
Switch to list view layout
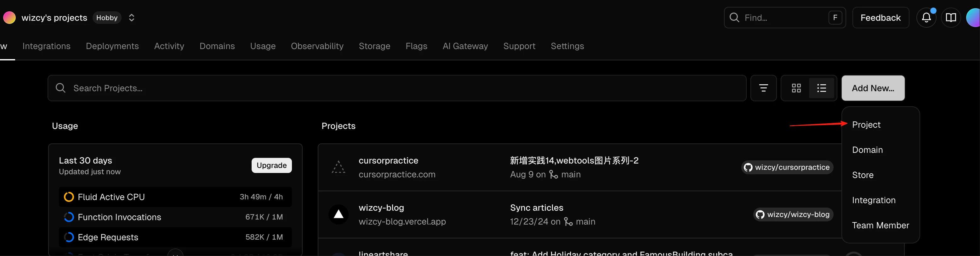coord(821,88)
